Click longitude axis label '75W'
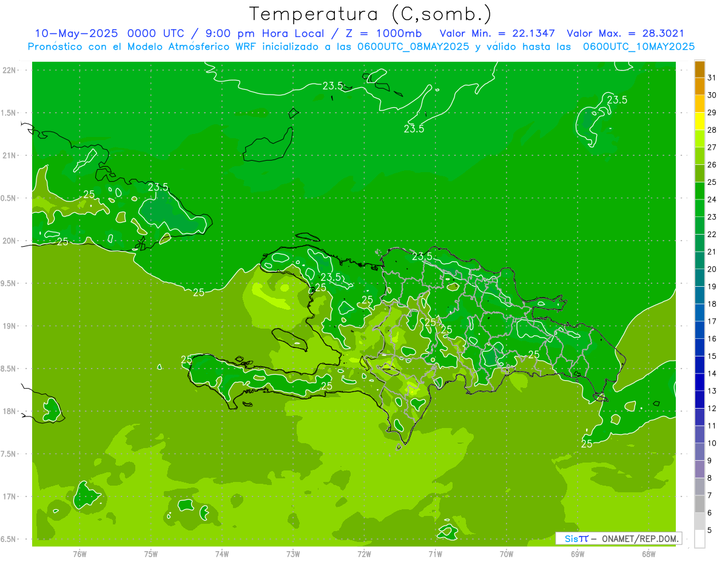 (x=150, y=554)
